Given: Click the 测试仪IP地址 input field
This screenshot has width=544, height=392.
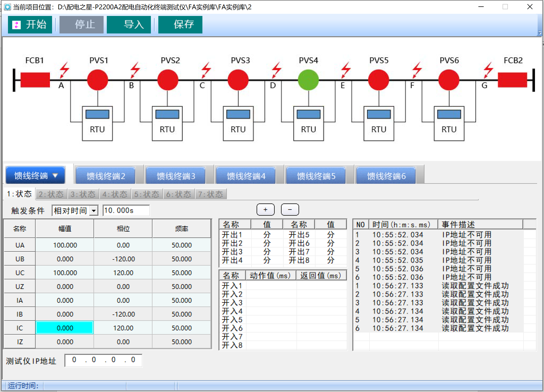Looking at the screenshot, I should click(x=103, y=360).
